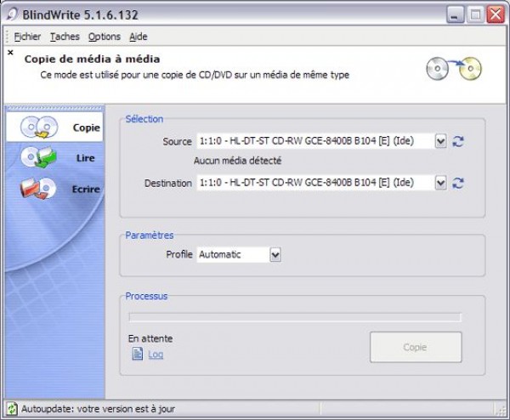
Task: Open the Taches menu
Action: [x=65, y=37]
